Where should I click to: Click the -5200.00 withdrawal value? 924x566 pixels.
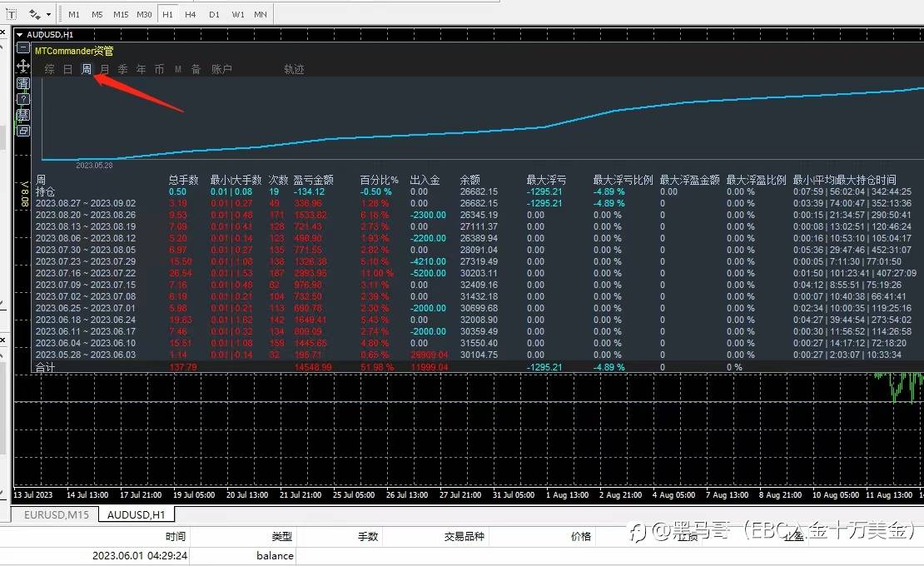click(x=429, y=273)
